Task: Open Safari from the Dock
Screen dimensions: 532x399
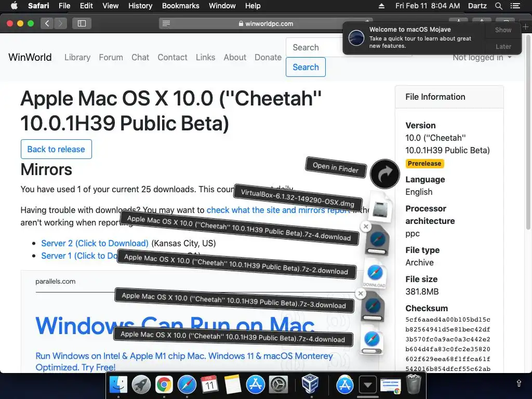Action: (187, 385)
